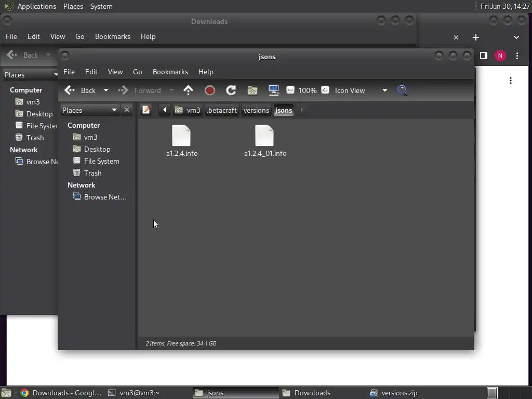Click the status bar item count text
Image resolution: width=532 pixels, height=399 pixels.
tap(181, 343)
